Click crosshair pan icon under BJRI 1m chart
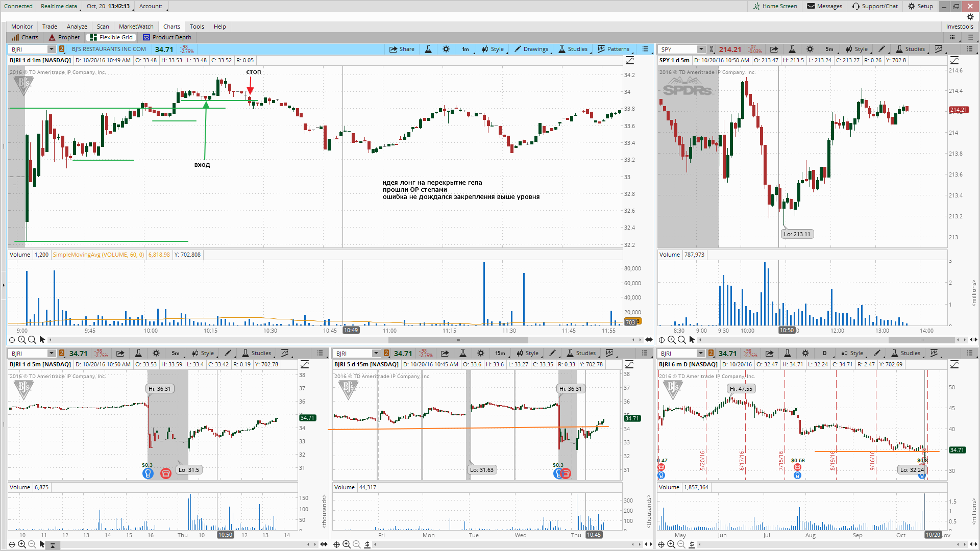Image resolution: width=980 pixels, height=551 pixels. [x=12, y=340]
